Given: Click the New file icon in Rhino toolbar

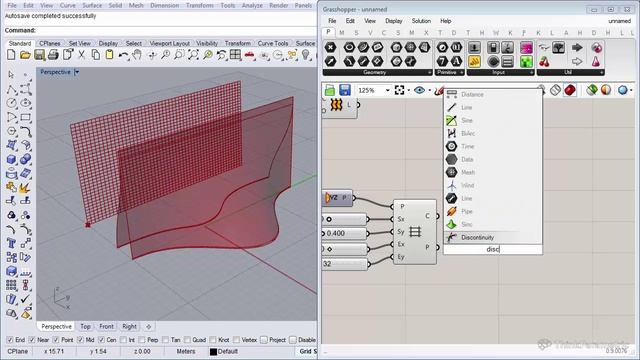Looking at the screenshot, I should [11, 54].
